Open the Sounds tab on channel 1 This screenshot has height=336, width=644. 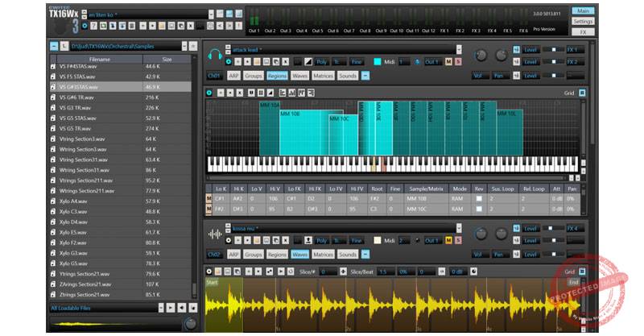coord(348,76)
